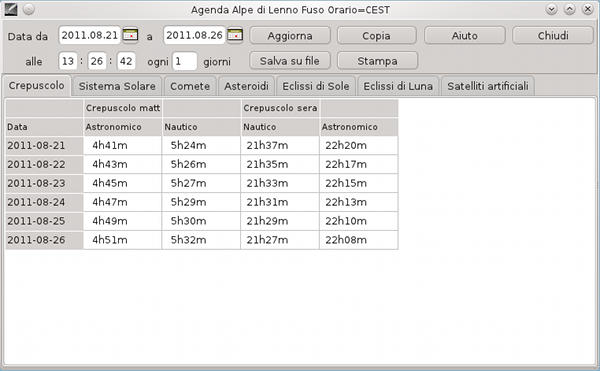Open calendar picker beside end date 2011.08.26
Image resolution: width=600 pixels, height=371 pixels.
point(235,35)
